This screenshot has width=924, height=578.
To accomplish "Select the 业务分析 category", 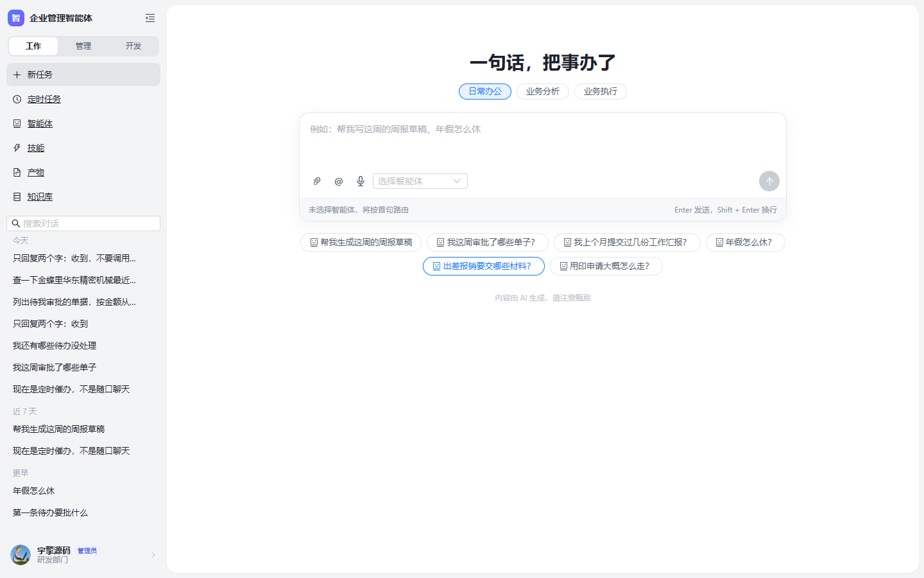I will 543,92.
